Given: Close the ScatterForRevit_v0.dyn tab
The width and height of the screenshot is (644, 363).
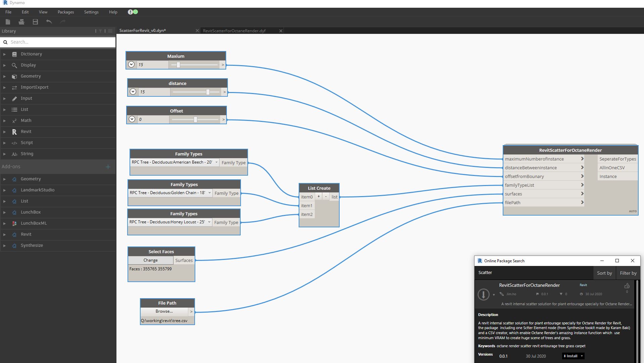Looking at the screenshot, I should [x=197, y=31].
